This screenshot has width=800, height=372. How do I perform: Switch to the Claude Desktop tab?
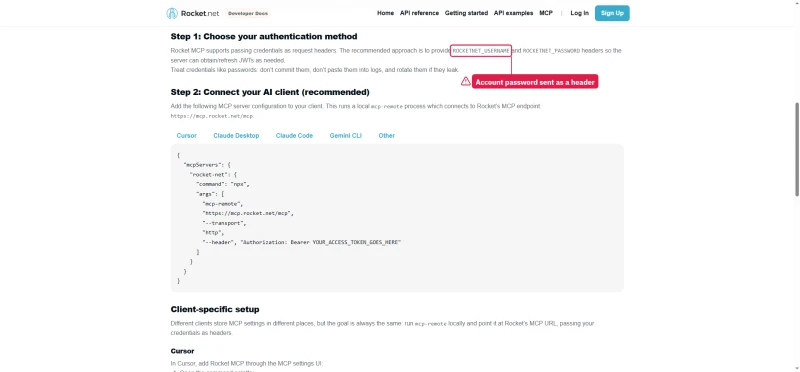tap(236, 136)
